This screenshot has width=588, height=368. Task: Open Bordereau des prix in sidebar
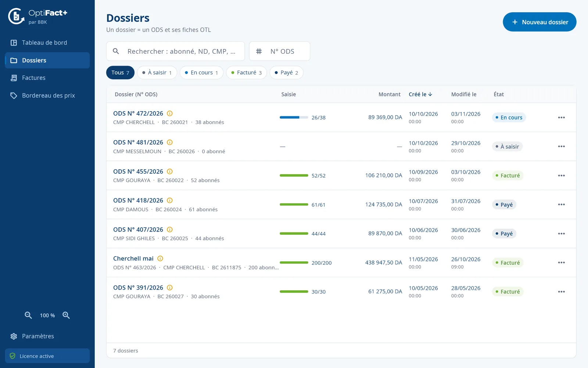tap(47, 95)
